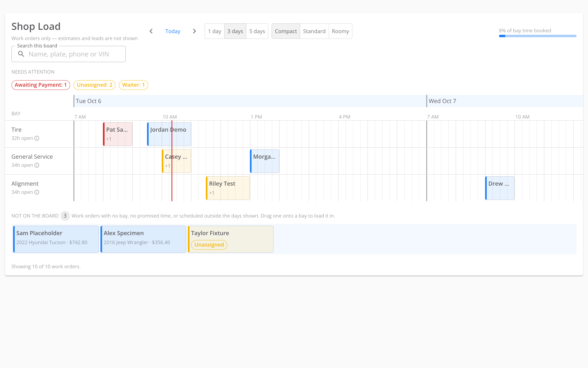Select the 3 days view
Screen dimensions: 588x368
tap(235, 31)
